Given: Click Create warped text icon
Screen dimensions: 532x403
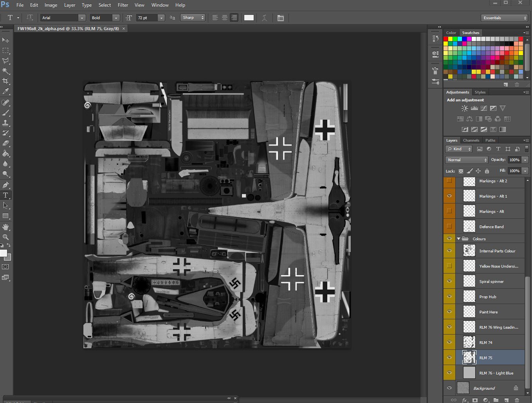Looking at the screenshot, I should (x=265, y=18).
